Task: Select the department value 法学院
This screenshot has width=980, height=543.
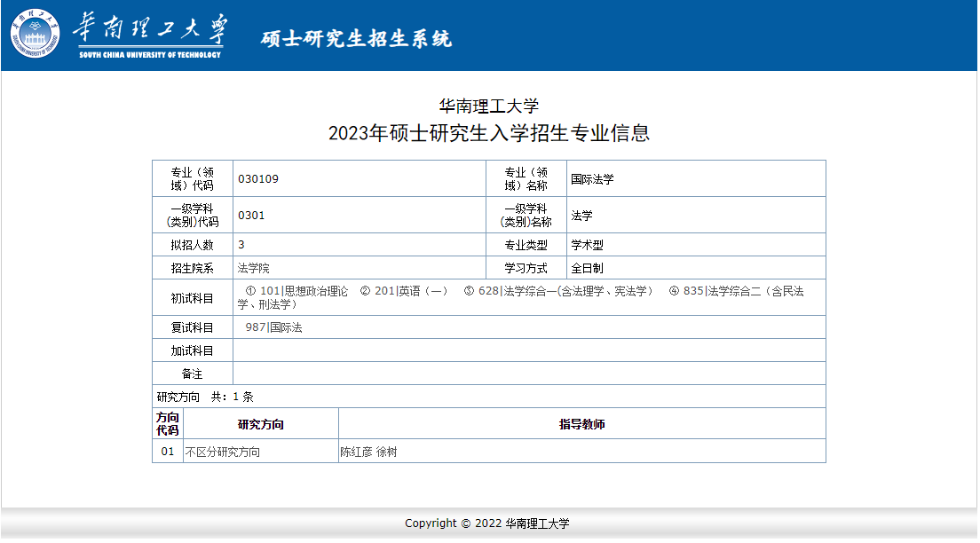Action: [254, 268]
